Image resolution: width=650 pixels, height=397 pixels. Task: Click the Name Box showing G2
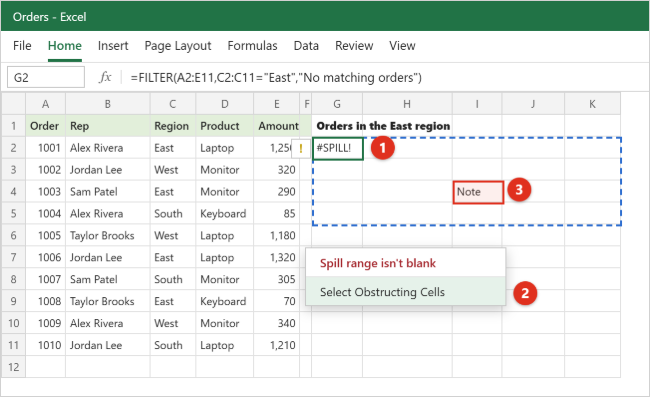(x=46, y=77)
